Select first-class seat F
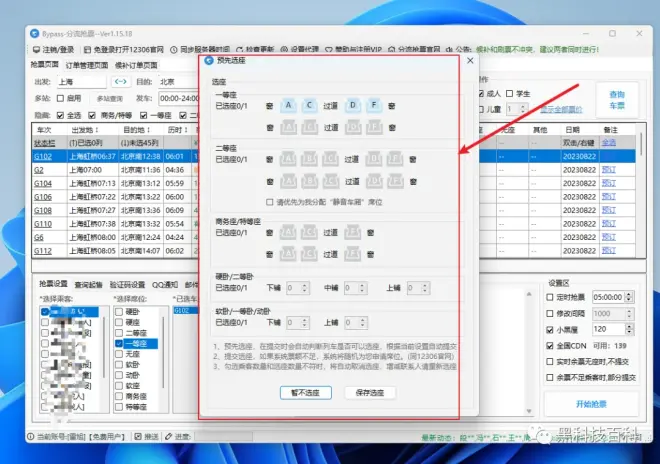 [x=375, y=105]
